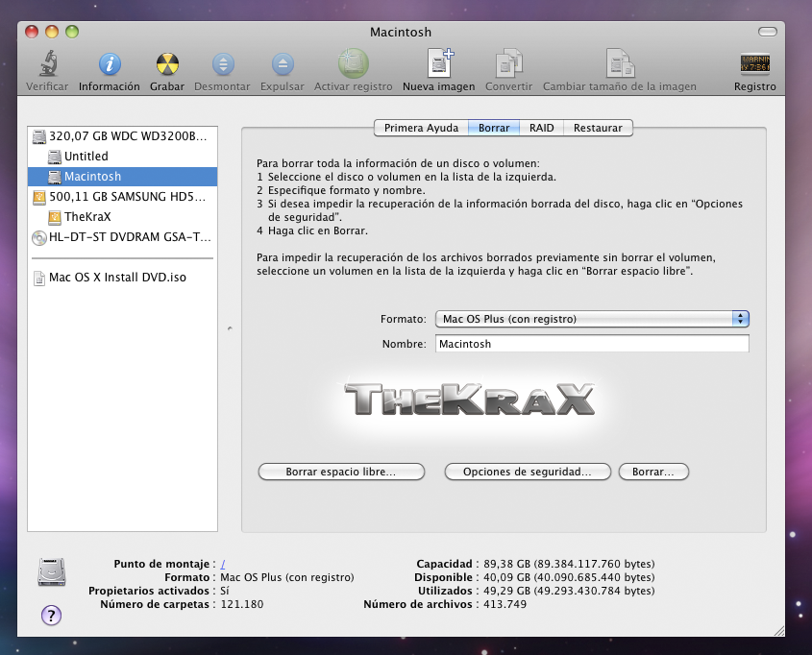Click the toolbar toggle pill button
Image resolution: width=812 pixels, height=655 pixels.
point(768,32)
